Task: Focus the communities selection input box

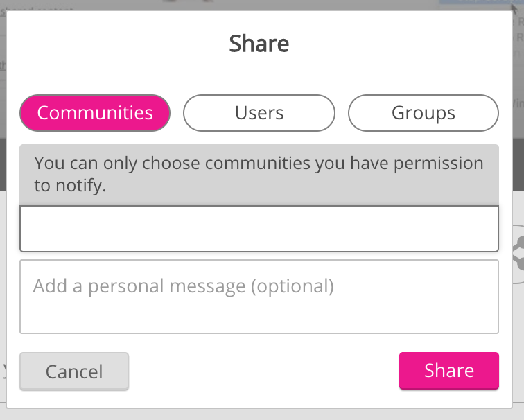Action: (x=259, y=229)
